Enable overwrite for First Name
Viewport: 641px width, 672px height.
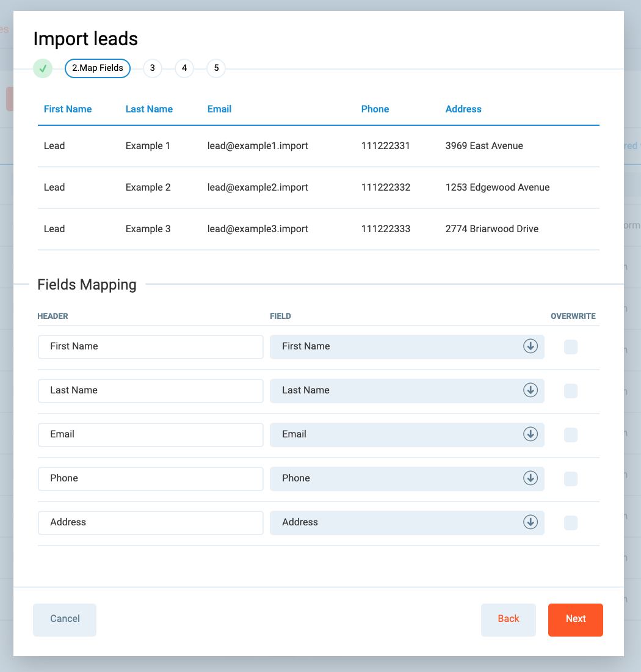coord(570,347)
